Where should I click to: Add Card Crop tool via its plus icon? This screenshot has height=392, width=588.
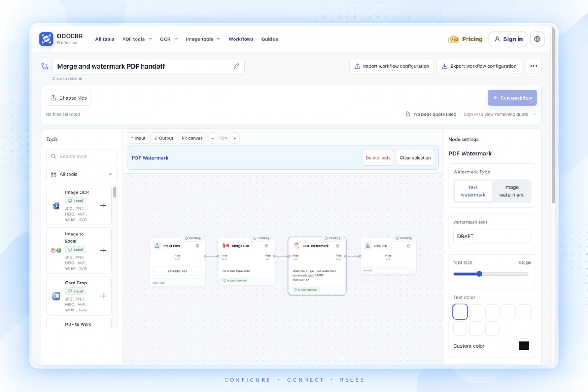tap(103, 296)
